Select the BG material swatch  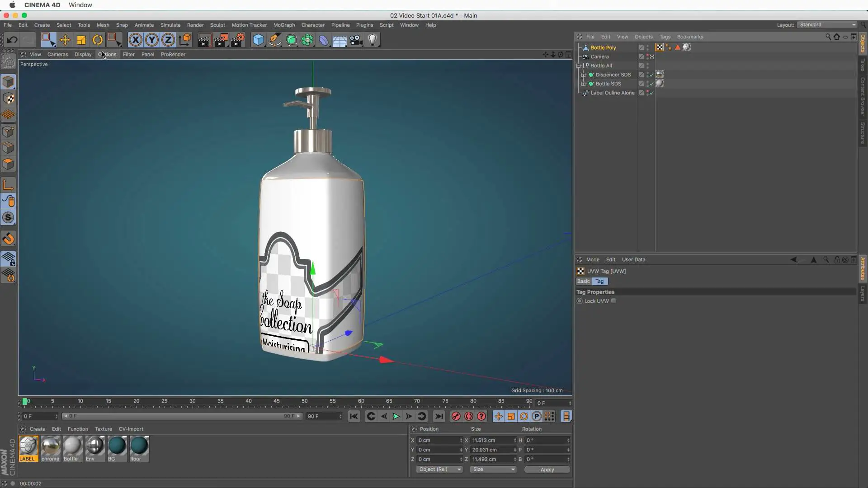(x=117, y=448)
